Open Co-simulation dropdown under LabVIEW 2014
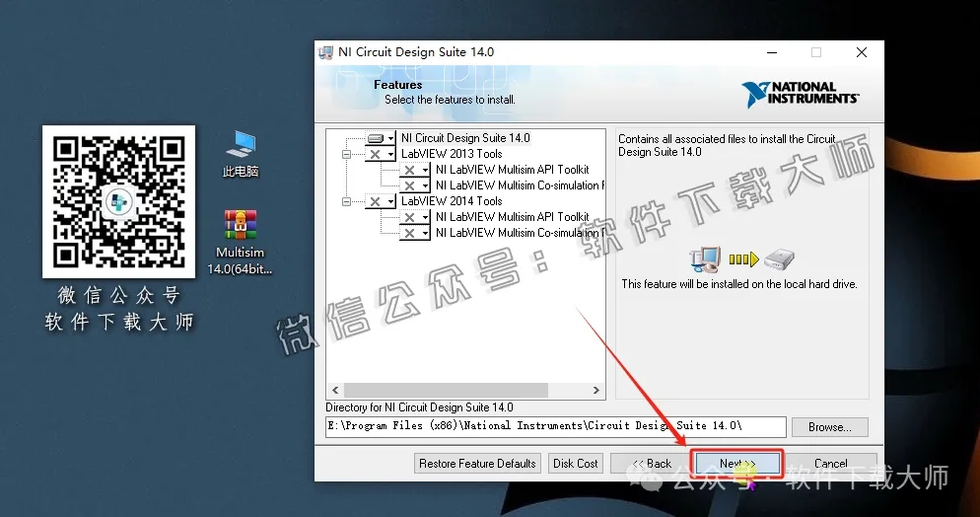This screenshot has width=980, height=517. click(x=415, y=233)
